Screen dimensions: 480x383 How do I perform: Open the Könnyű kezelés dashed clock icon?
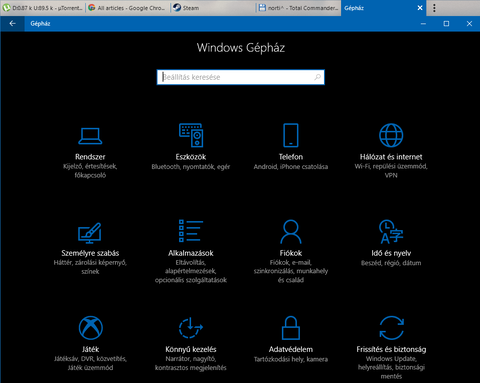point(191,328)
